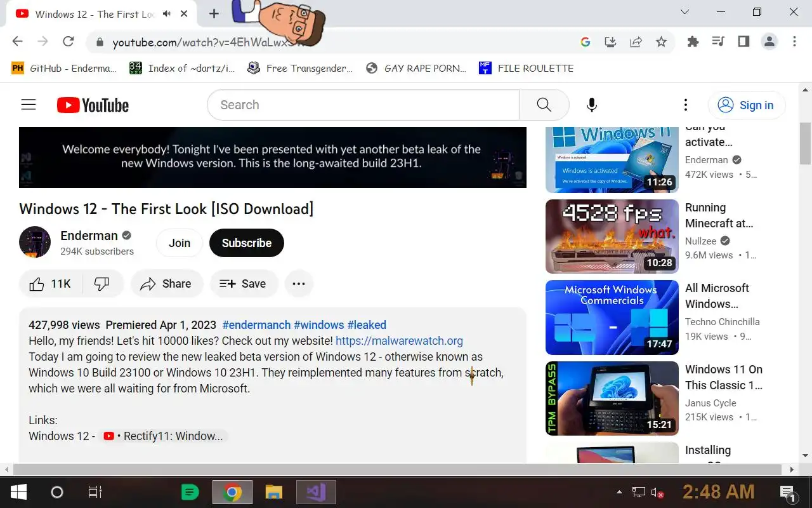Open the Chrome profile avatar

click(x=769, y=42)
